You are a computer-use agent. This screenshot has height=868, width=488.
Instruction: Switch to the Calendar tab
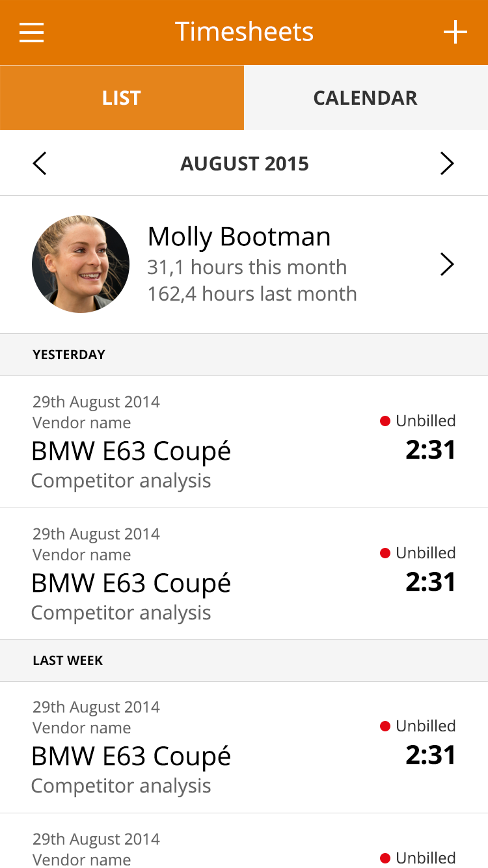[x=366, y=98]
